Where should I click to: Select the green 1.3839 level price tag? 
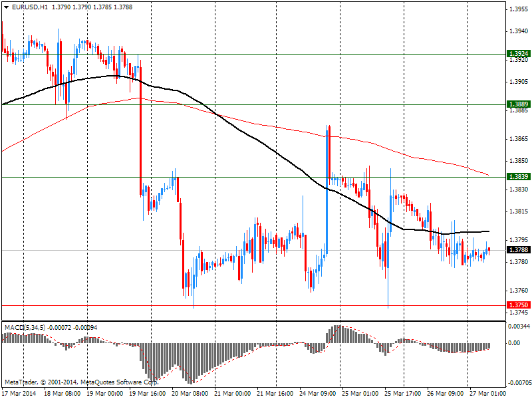point(519,176)
